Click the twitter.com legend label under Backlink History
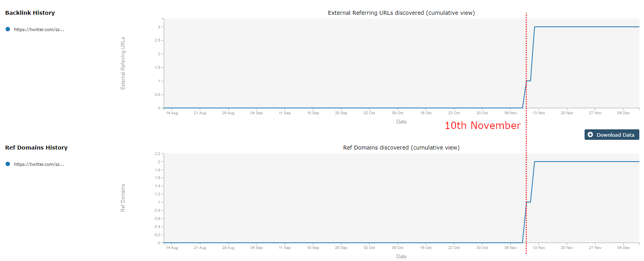Screen dimensions: 644x261 tap(39, 30)
